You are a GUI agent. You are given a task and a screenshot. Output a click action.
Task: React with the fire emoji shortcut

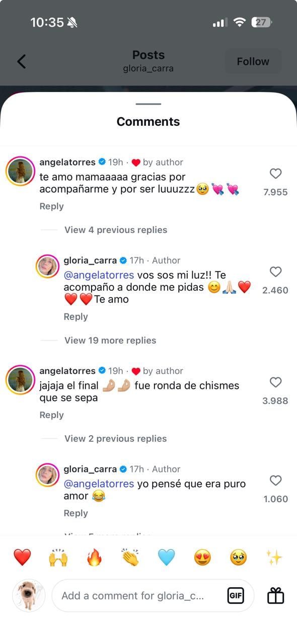coord(94,556)
